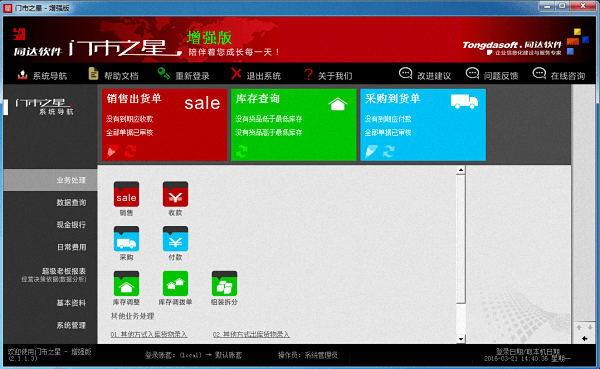The height and width of the screenshot is (369, 600).
Task: Click the 其他业务处理 section label
Action: click(x=132, y=316)
